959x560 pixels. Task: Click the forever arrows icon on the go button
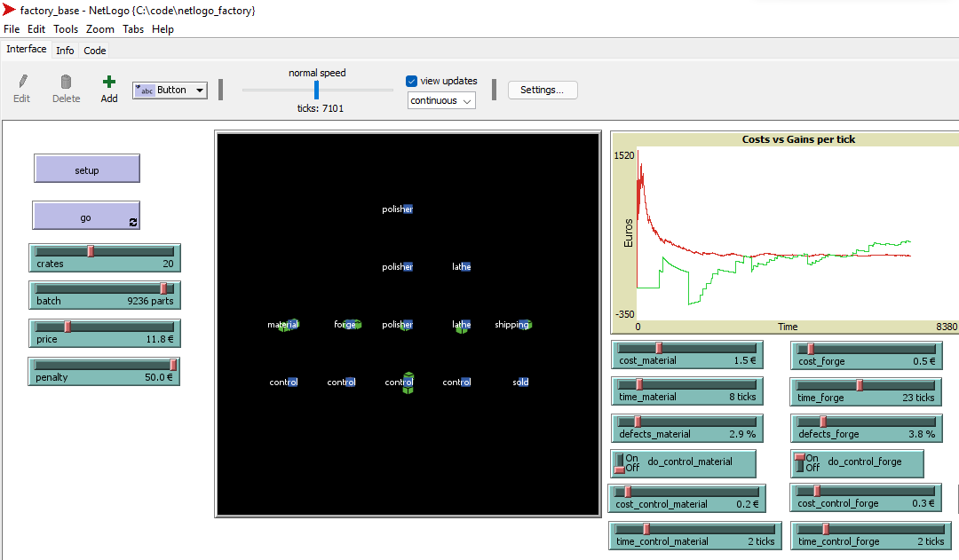[x=133, y=223]
